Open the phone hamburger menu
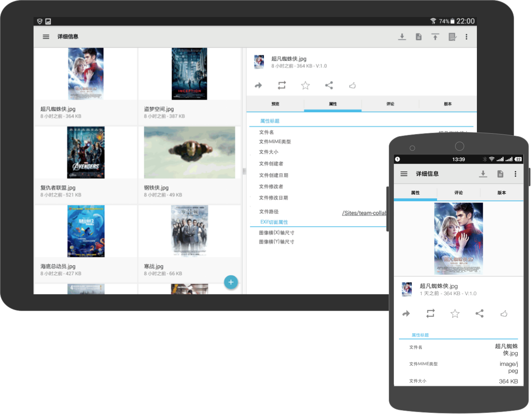532x415 pixels. pyautogui.click(x=404, y=174)
